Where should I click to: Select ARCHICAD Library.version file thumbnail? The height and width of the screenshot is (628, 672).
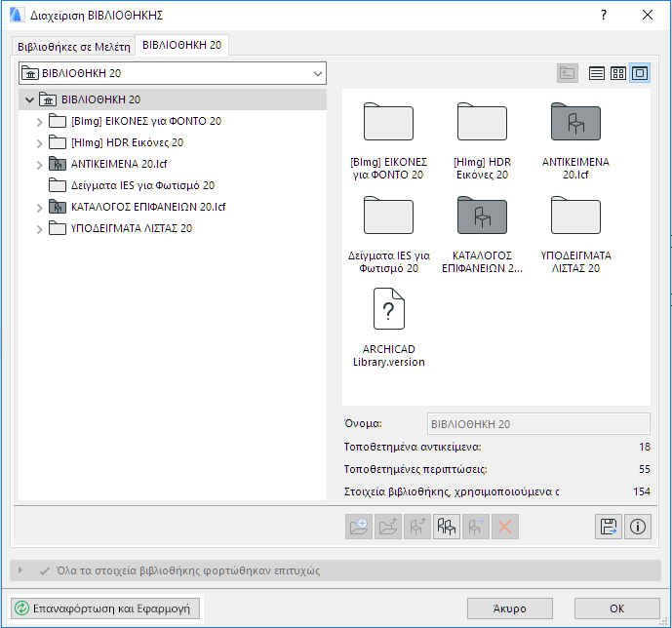pyautogui.click(x=389, y=309)
